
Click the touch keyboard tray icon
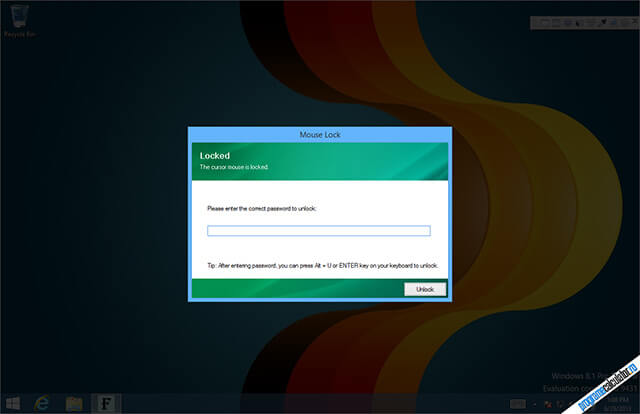(x=518, y=404)
